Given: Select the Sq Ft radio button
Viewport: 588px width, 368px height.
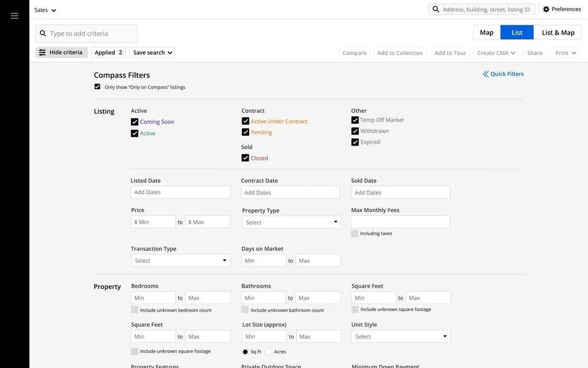Looking at the screenshot, I should click(x=245, y=352).
